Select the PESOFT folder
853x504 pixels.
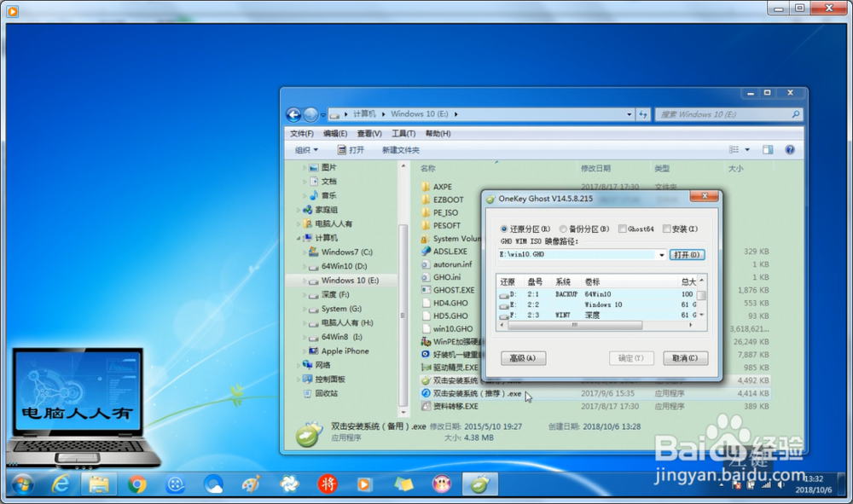tap(446, 225)
